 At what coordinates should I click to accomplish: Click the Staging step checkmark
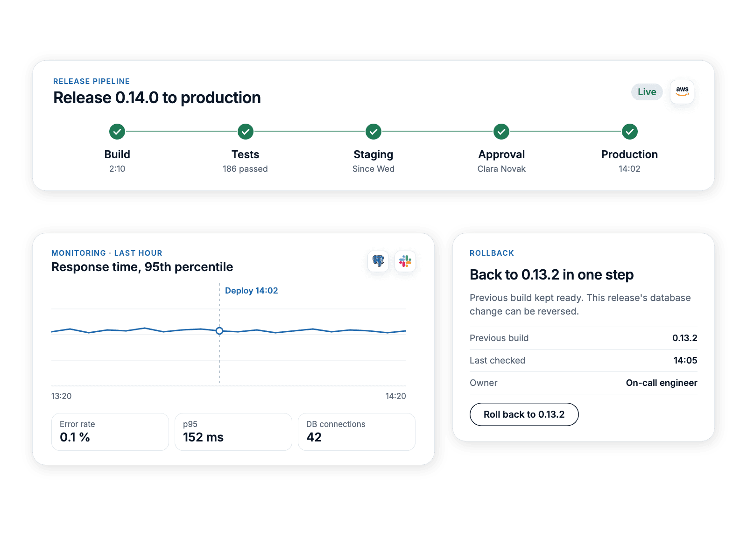coord(373,132)
